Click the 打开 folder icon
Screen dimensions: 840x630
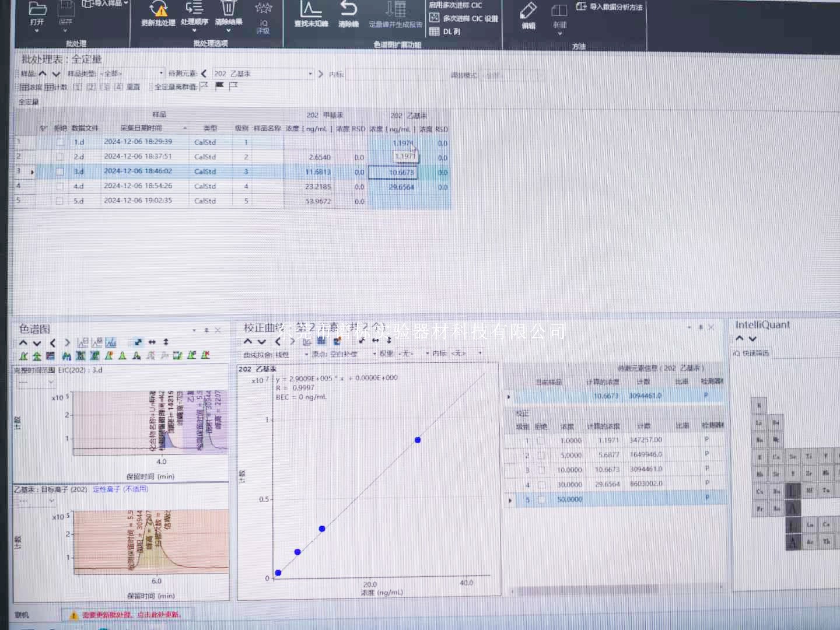tap(37, 9)
